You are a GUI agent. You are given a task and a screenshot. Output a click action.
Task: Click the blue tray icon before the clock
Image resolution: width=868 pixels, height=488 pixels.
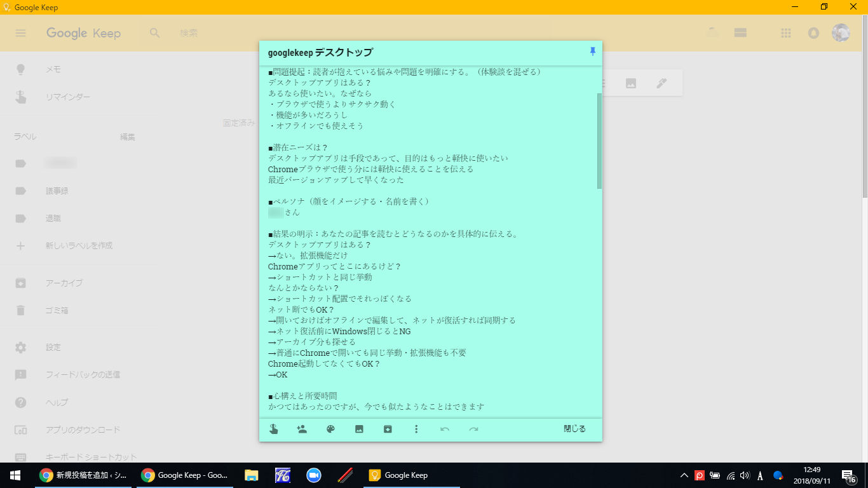click(778, 475)
